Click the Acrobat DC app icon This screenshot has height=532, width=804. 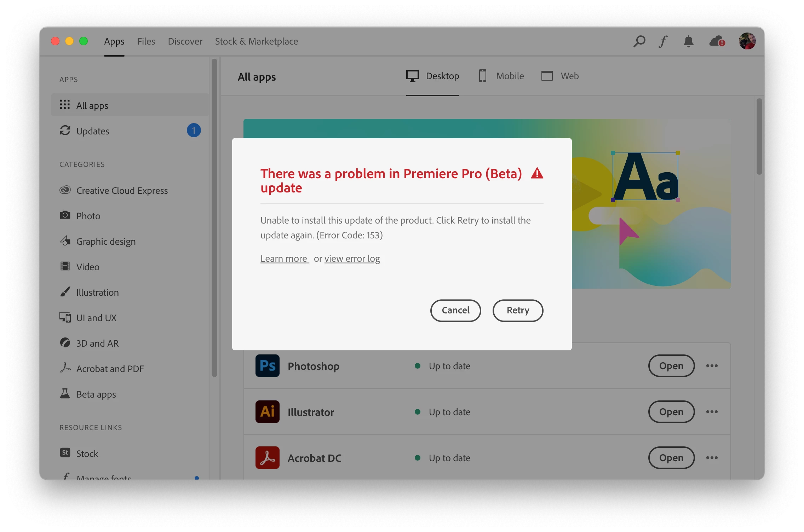click(x=267, y=458)
